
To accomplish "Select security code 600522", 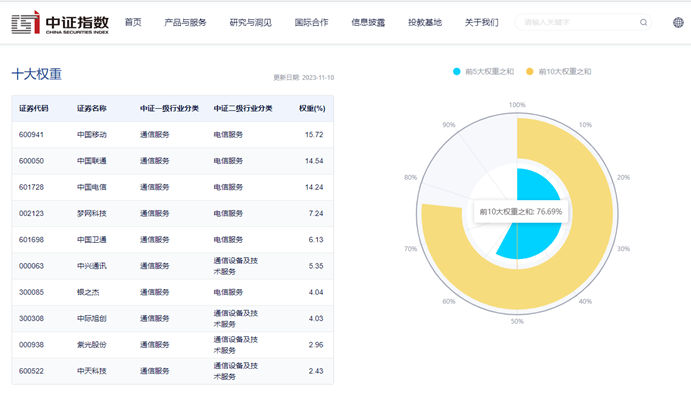I will 31,371.
